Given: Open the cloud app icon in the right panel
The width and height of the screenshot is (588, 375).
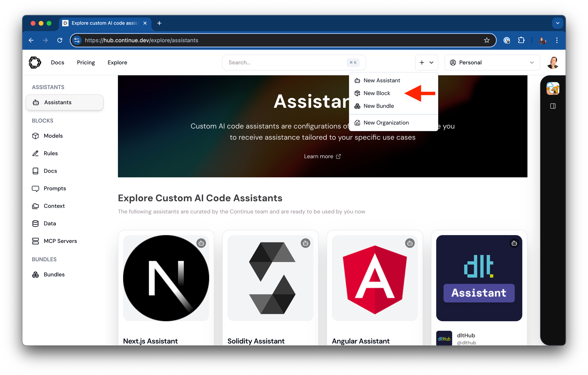Looking at the screenshot, I should pyautogui.click(x=553, y=89).
